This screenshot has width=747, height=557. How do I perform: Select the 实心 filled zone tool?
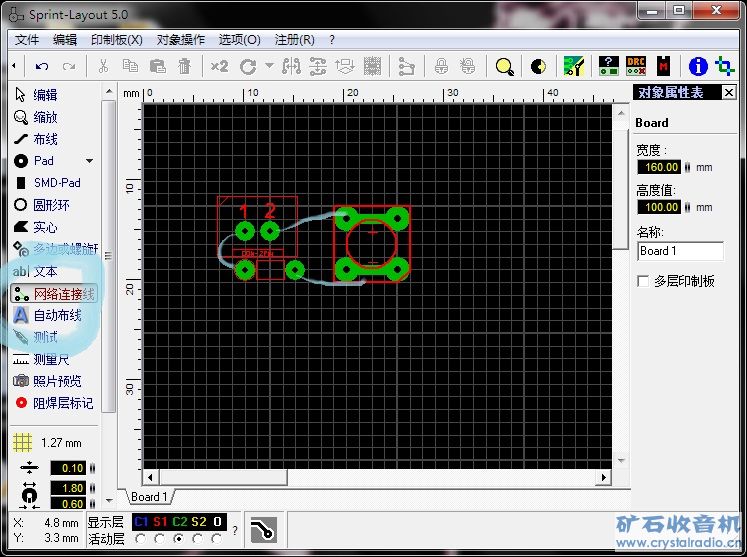coord(37,227)
